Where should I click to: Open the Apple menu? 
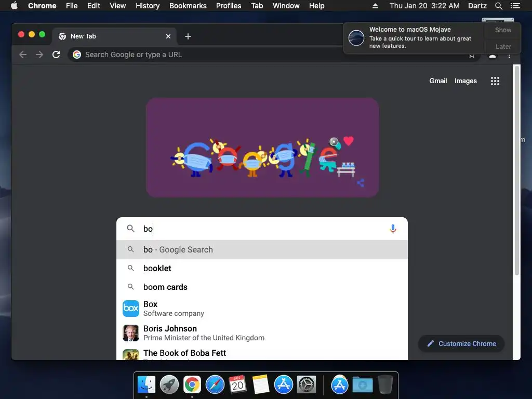pos(14,5)
